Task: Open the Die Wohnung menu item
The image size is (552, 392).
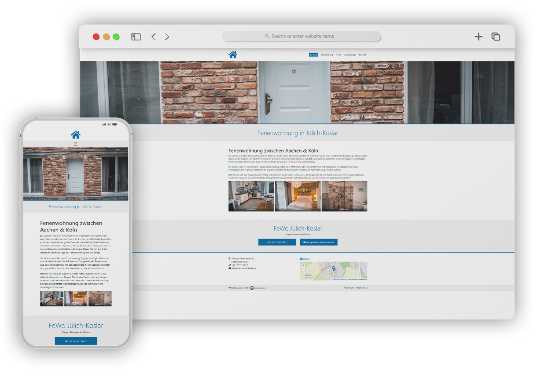Action: click(x=327, y=55)
